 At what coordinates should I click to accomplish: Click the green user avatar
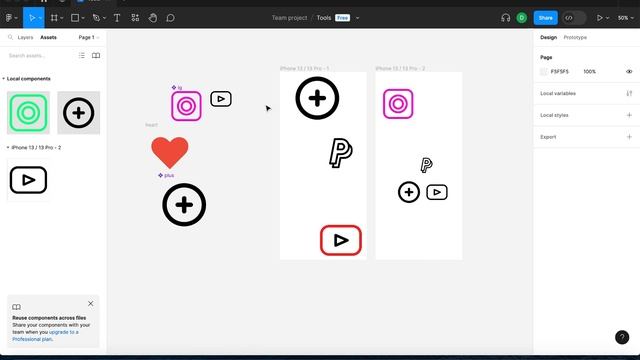click(521, 18)
